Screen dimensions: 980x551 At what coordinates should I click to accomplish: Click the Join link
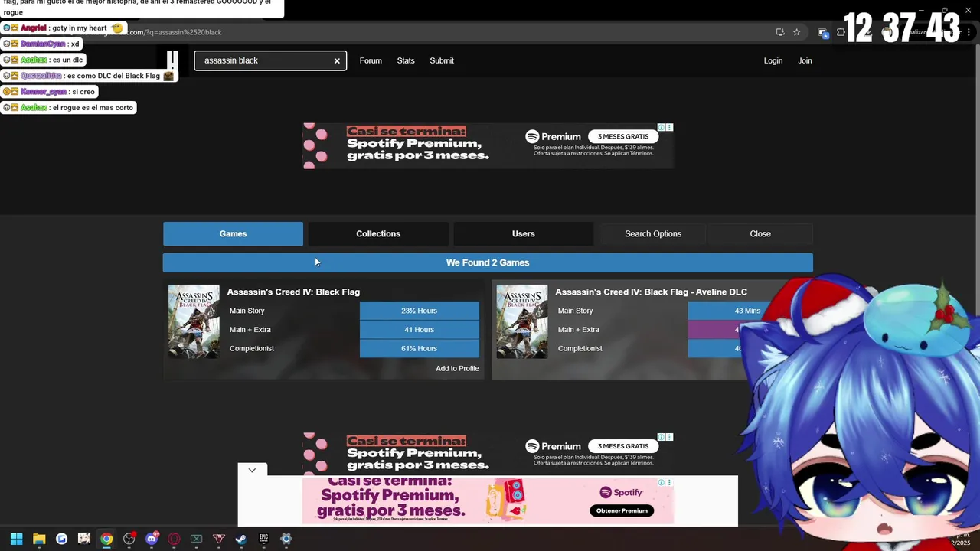[x=805, y=60]
